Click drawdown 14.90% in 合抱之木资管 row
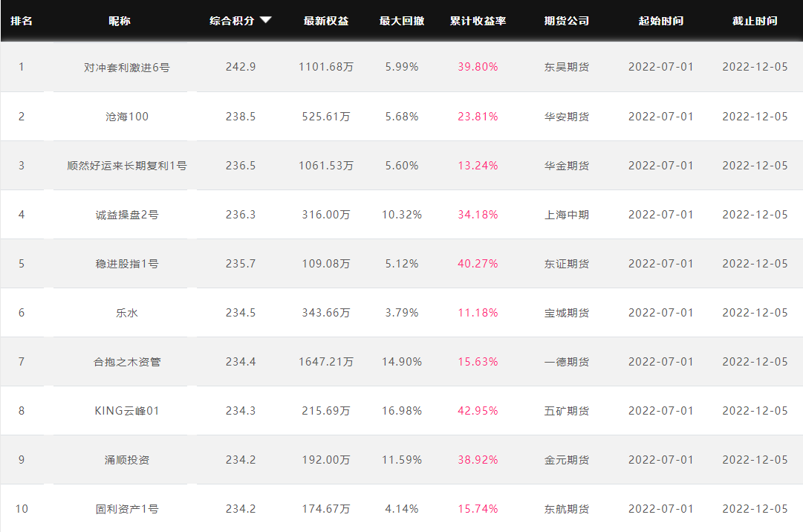 pyautogui.click(x=402, y=362)
